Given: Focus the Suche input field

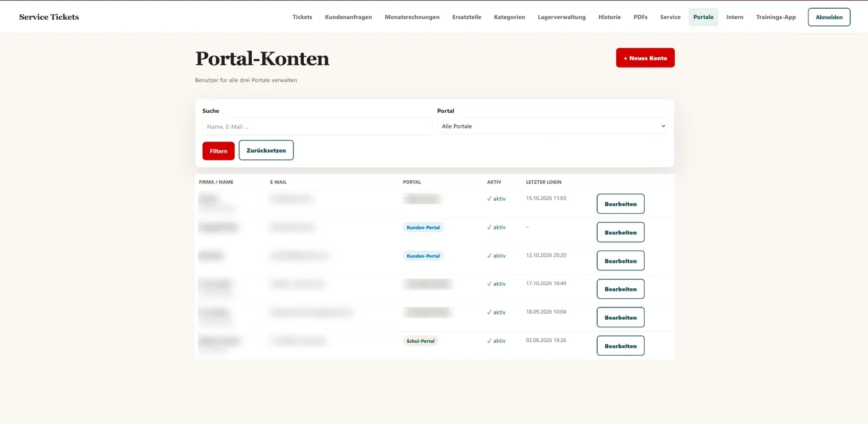Looking at the screenshot, I should click(x=317, y=126).
